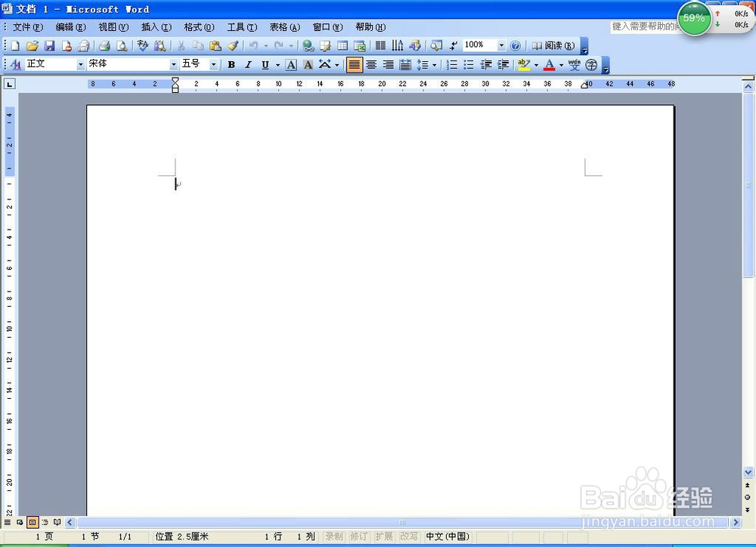Open the 视图 menu
The height and width of the screenshot is (547, 756).
114,27
